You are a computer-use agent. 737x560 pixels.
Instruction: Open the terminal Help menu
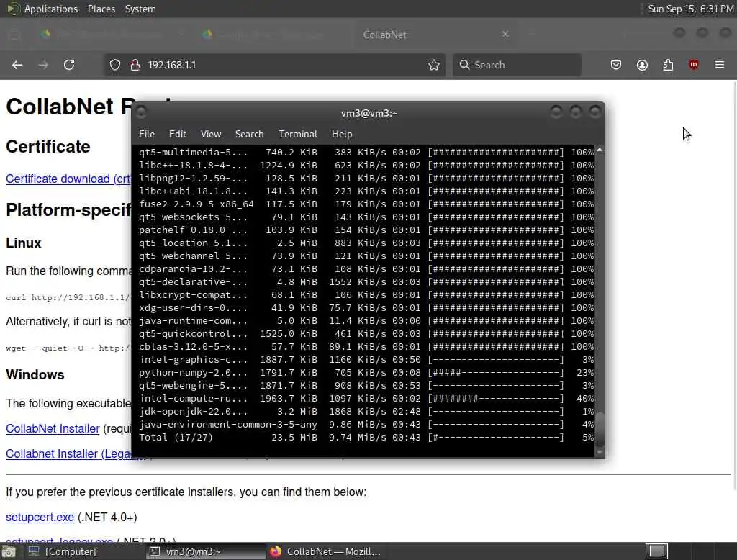tap(342, 134)
